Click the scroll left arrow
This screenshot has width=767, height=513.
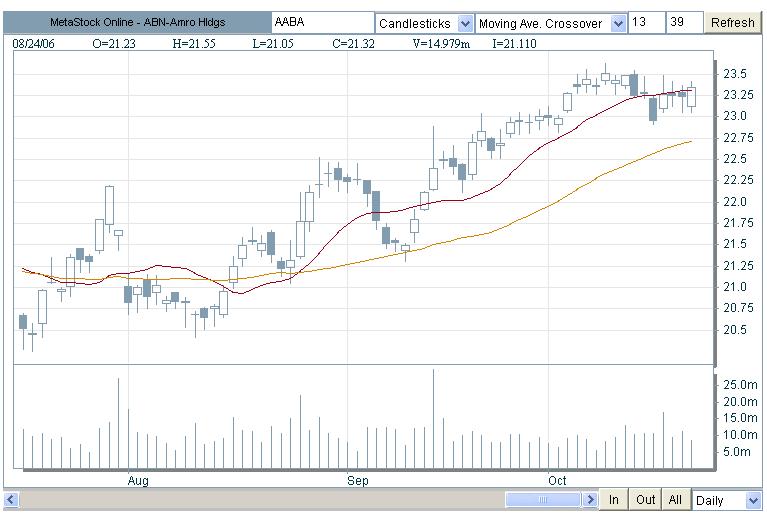[x=11, y=499]
